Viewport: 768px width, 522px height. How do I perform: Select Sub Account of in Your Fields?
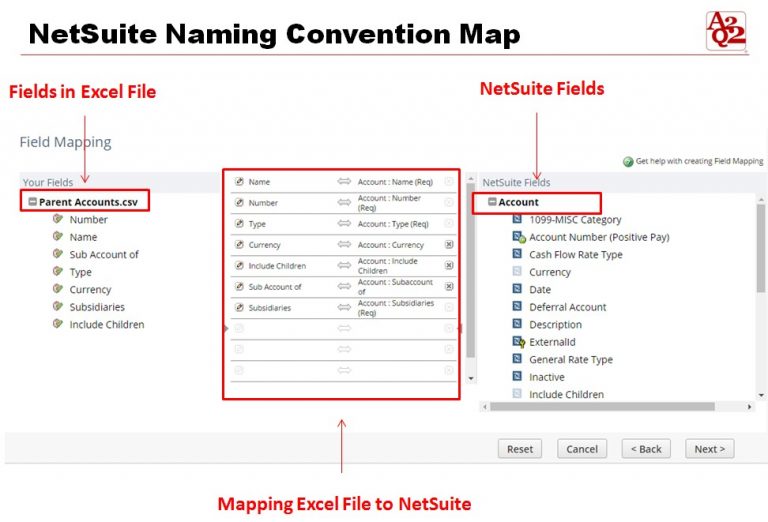tap(104, 255)
